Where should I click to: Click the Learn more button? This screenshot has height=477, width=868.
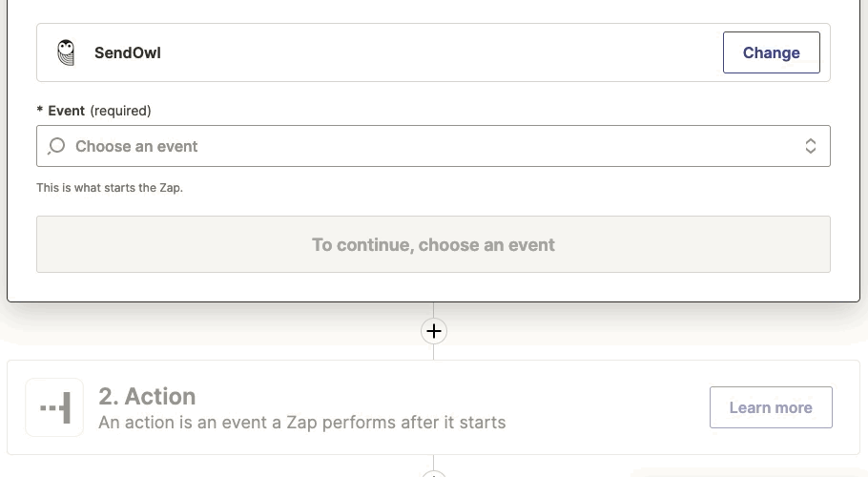click(x=771, y=407)
